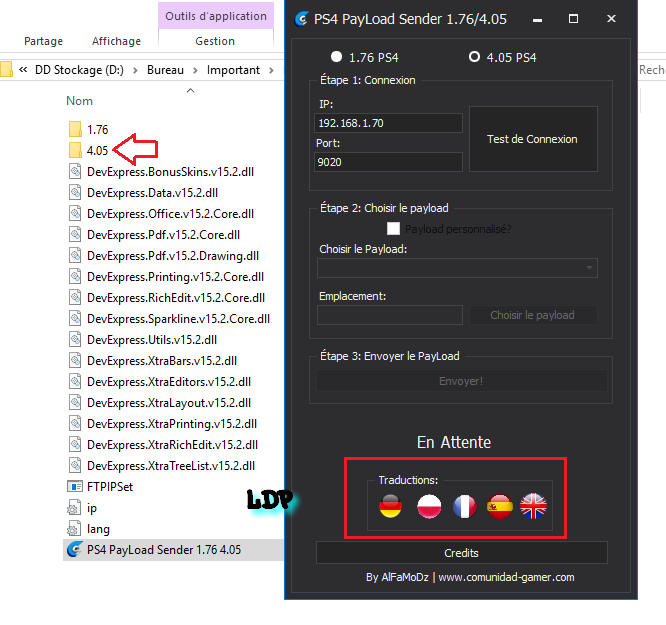This screenshot has width=666, height=625.
Task: Select the 4.05 PS4 radio button
Action: point(474,57)
